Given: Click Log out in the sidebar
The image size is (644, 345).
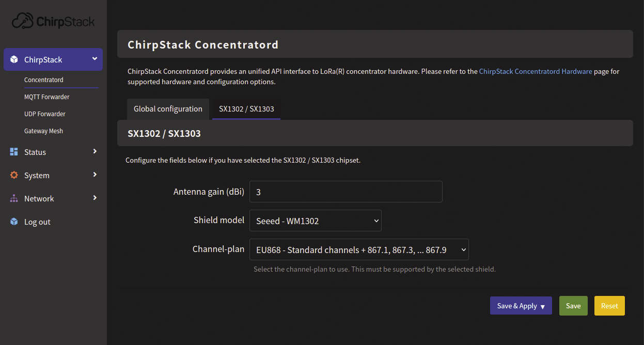Looking at the screenshot, I should [37, 222].
